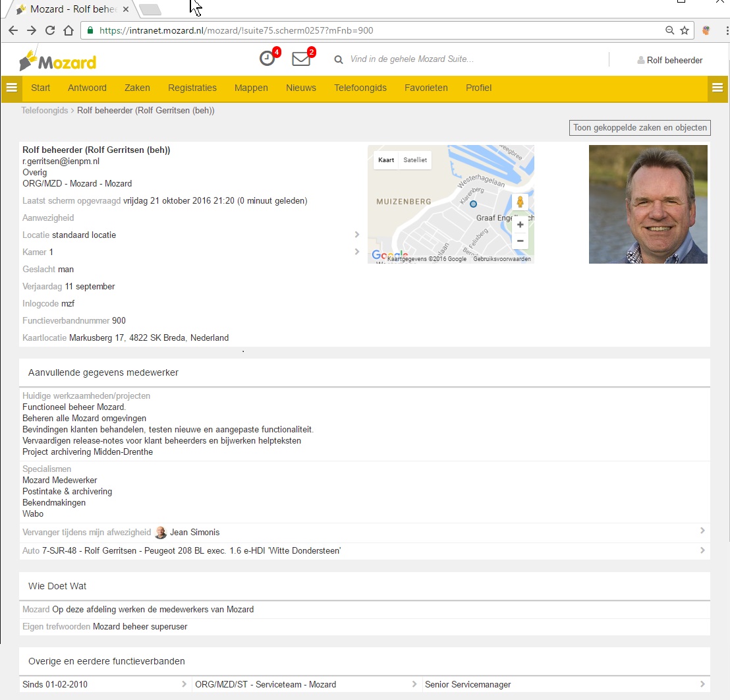Screen dimensions: 730x700
Task: Open the browser home icon
Action: coord(69,30)
